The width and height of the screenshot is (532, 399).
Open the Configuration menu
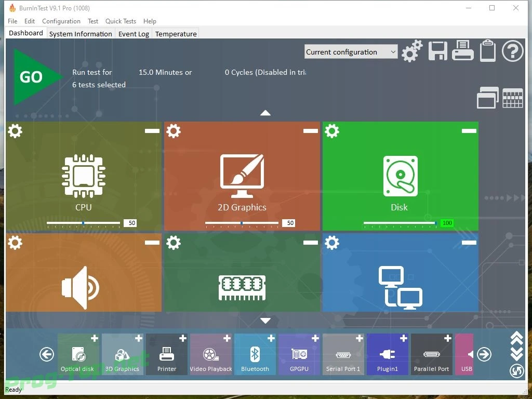click(x=61, y=21)
